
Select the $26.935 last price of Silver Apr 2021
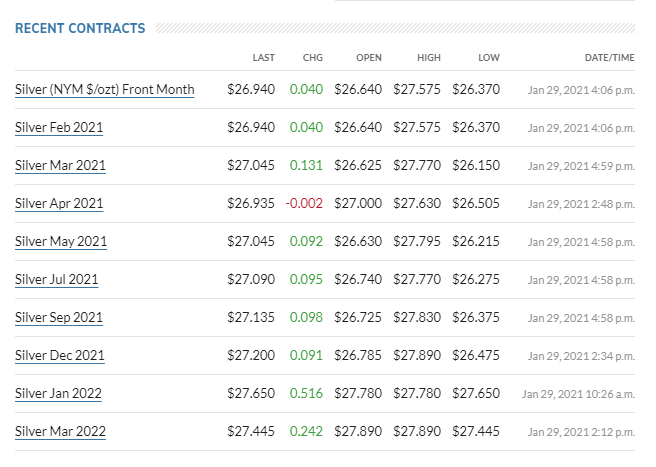251,204
